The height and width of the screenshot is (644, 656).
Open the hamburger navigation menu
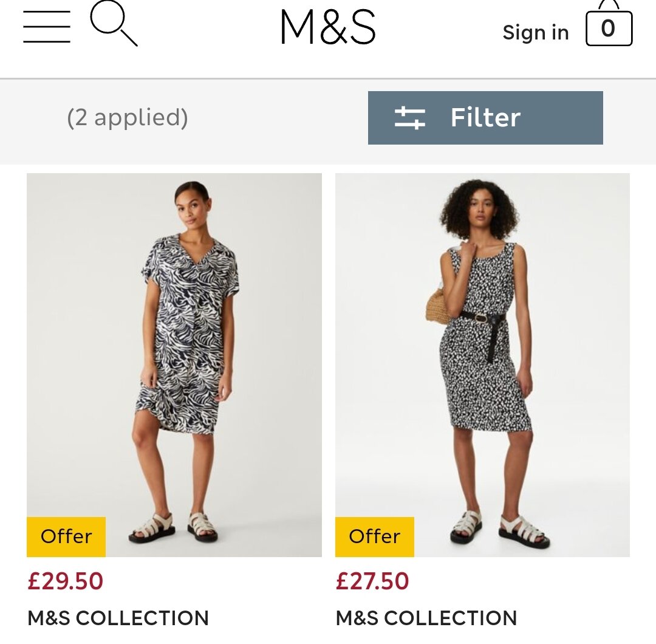tap(46, 27)
